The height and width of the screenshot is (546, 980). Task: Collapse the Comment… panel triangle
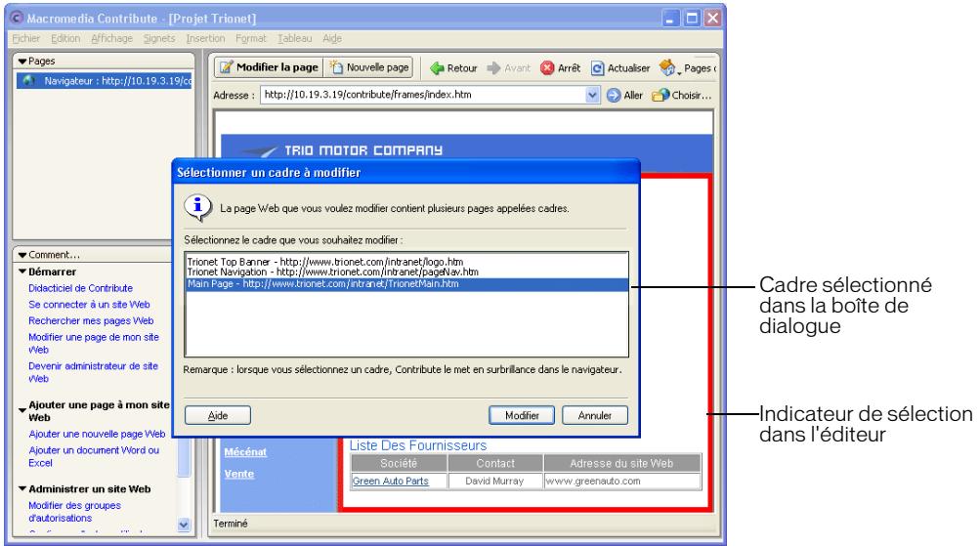[x=22, y=255]
